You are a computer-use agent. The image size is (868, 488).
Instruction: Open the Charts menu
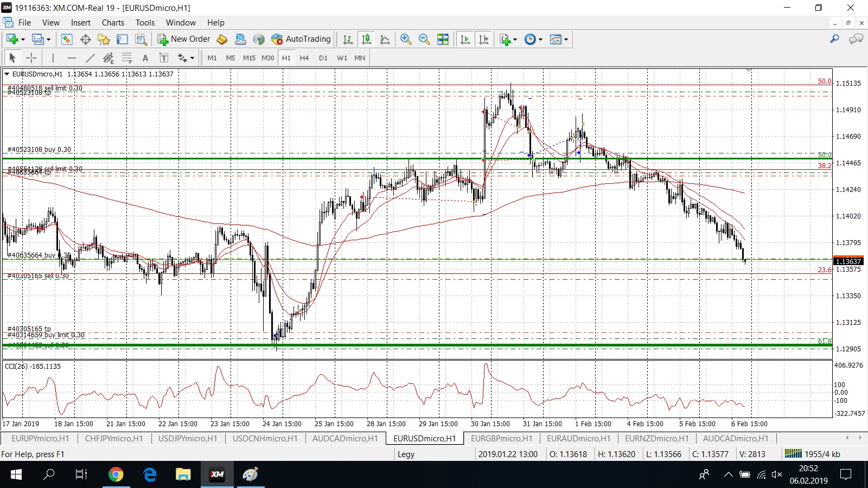click(x=113, y=23)
